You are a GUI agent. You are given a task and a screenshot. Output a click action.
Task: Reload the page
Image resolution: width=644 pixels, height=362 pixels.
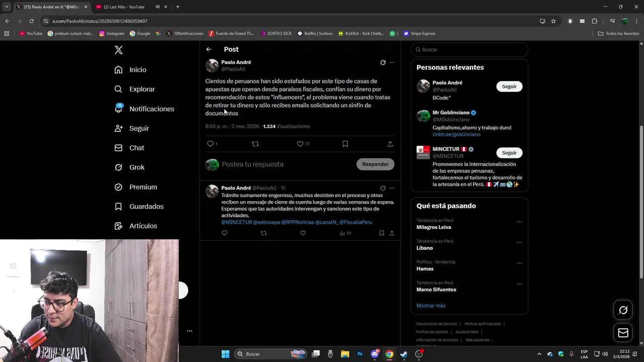(x=31, y=21)
